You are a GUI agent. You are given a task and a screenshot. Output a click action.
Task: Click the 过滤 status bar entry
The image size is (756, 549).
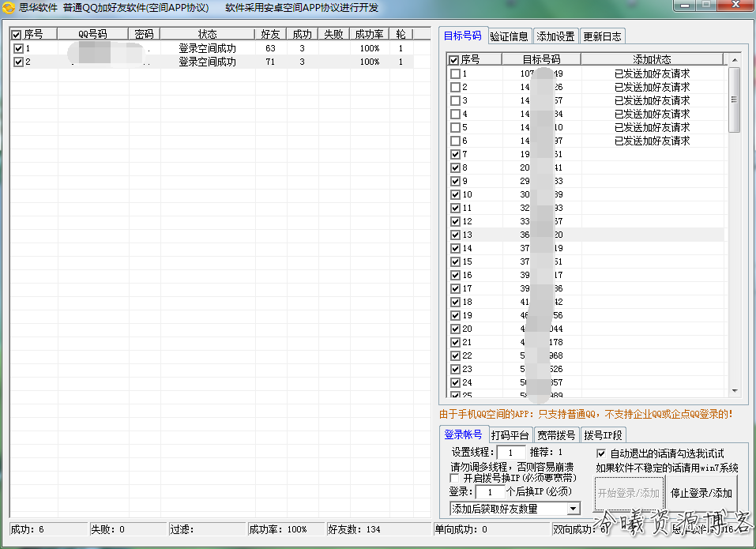click(x=207, y=529)
